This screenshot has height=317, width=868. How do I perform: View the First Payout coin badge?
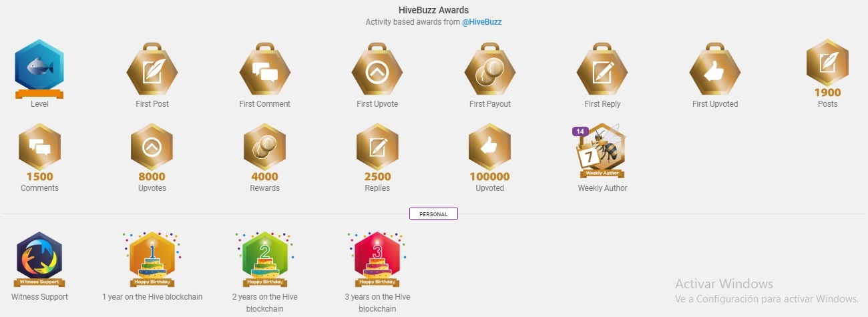(x=490, y=69)
